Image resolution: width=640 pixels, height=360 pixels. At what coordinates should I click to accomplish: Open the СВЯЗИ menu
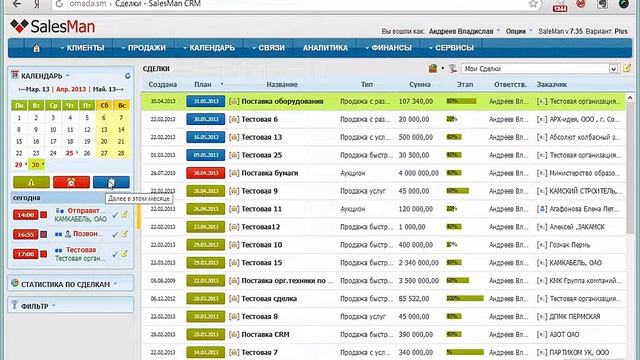[268, 48]
